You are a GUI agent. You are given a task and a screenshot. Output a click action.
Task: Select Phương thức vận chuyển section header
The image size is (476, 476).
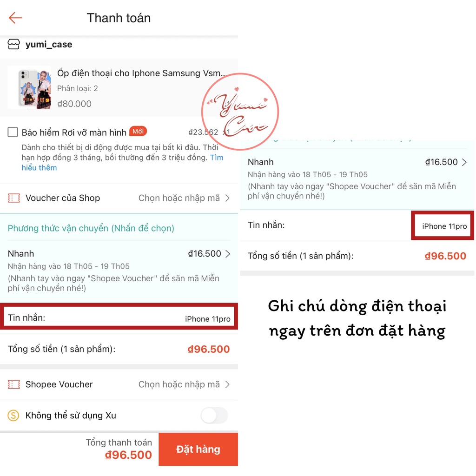(91, 228)
